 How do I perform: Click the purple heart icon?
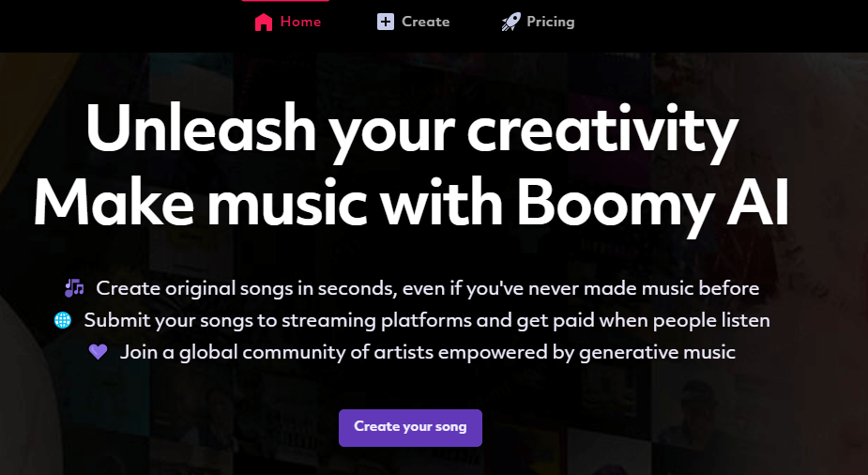click(99, 352)
